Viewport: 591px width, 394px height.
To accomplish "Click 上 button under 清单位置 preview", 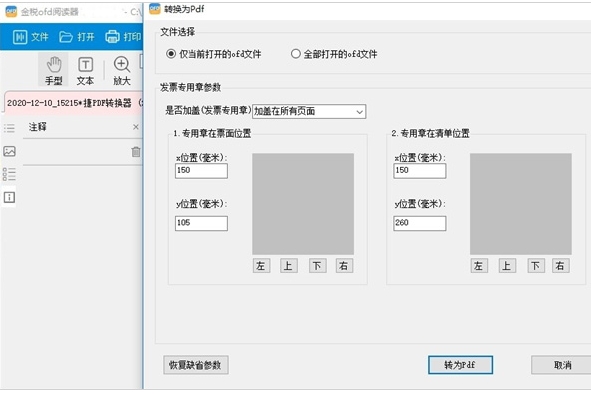I will tap(507, 266).
